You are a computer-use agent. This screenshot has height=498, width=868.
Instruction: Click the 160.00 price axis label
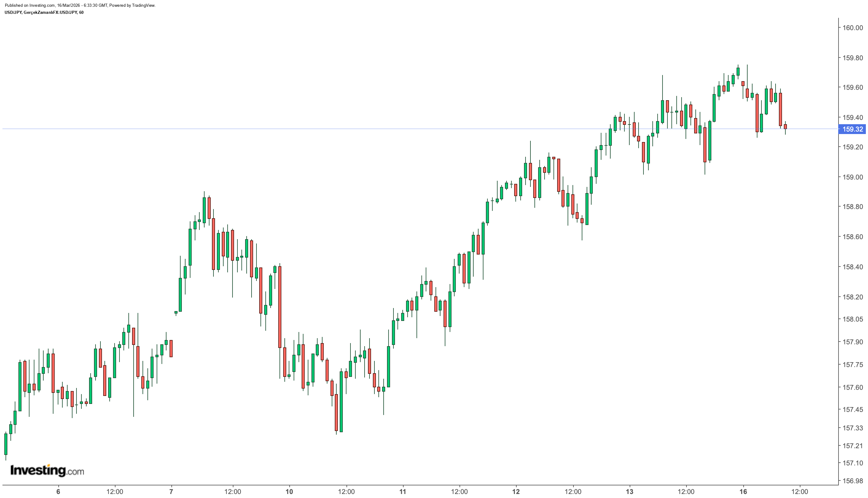853,28
